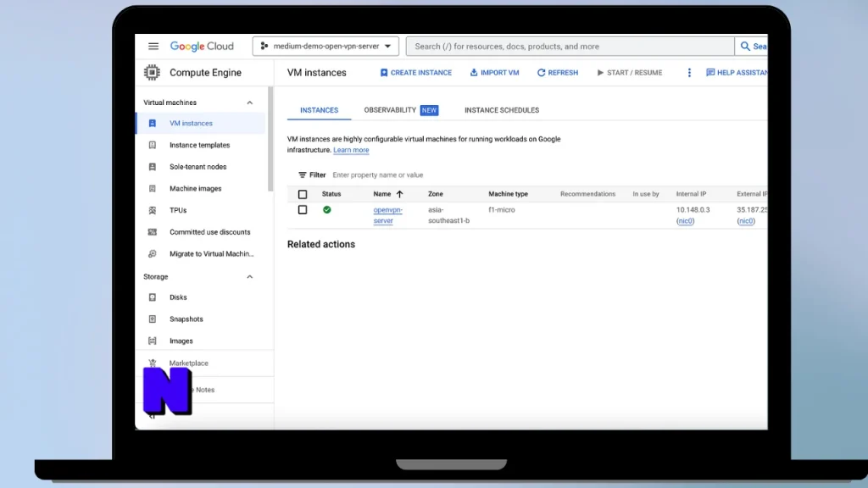Click the Compute Engine chip icon
Screen dimensions: 868x488
153,73
